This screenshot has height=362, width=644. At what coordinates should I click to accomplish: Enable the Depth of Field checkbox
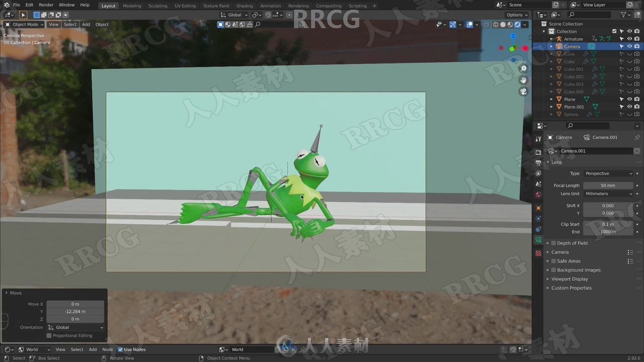554,243
